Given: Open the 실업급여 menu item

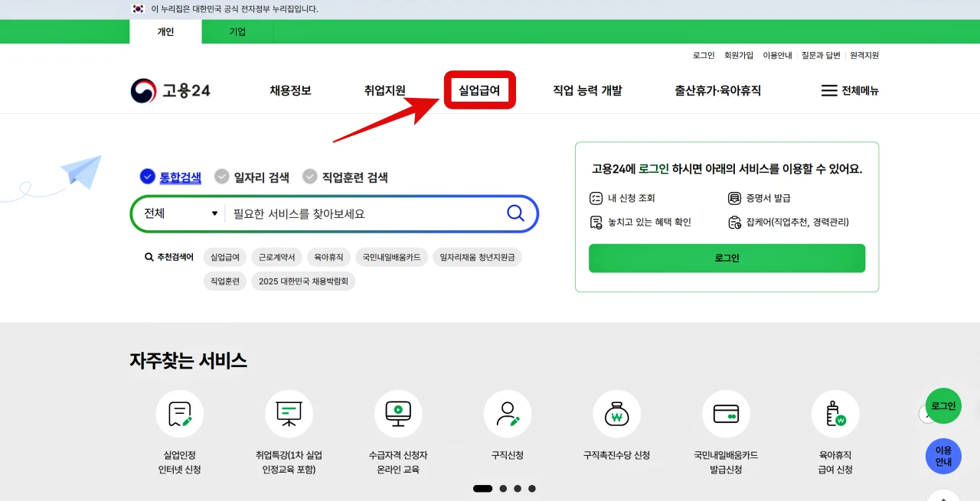Looking at the screenshot, I should point(480,89).
